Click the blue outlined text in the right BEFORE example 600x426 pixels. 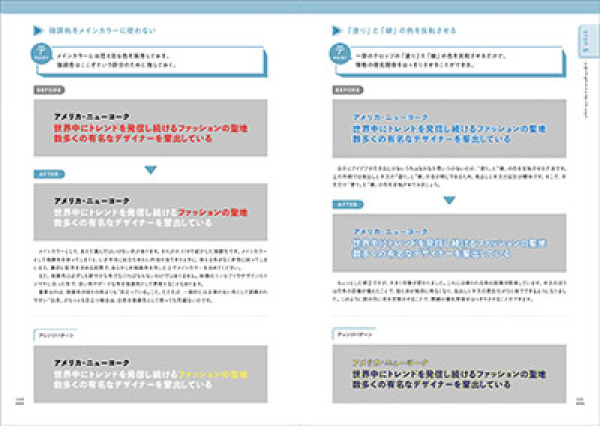point(449,134)
